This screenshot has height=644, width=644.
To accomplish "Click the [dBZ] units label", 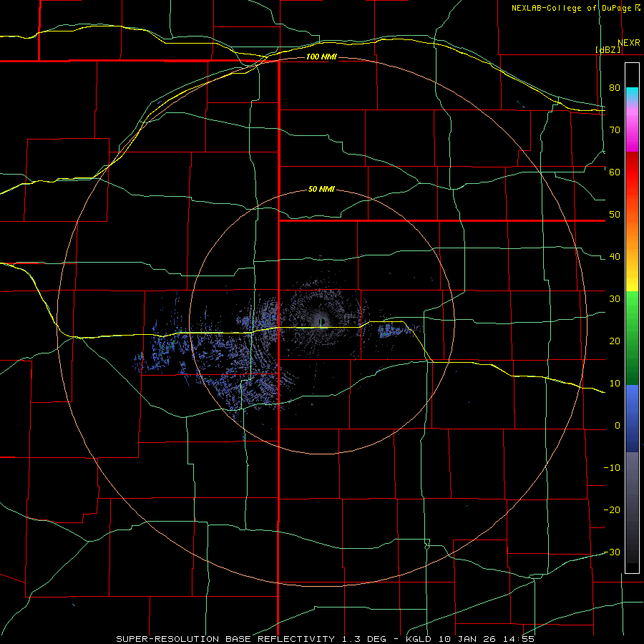I will (x=608, y=49).
